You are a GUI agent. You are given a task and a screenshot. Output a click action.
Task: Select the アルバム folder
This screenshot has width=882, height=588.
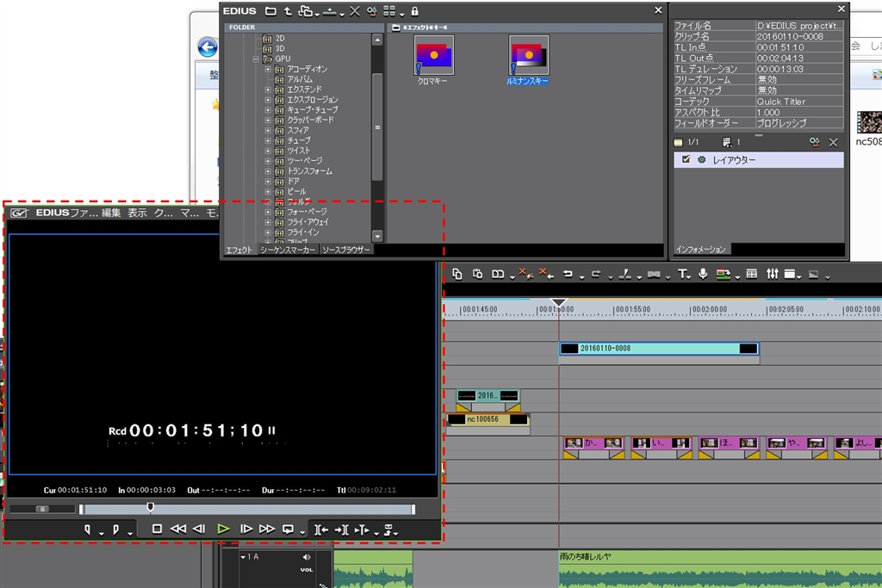tap(294, 79)
